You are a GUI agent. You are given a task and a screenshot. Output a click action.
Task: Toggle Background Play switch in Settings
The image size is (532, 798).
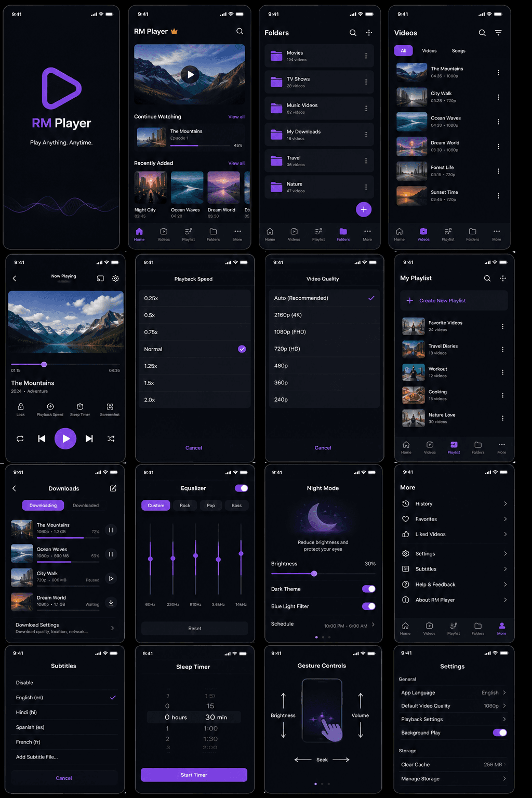(500, 733)
